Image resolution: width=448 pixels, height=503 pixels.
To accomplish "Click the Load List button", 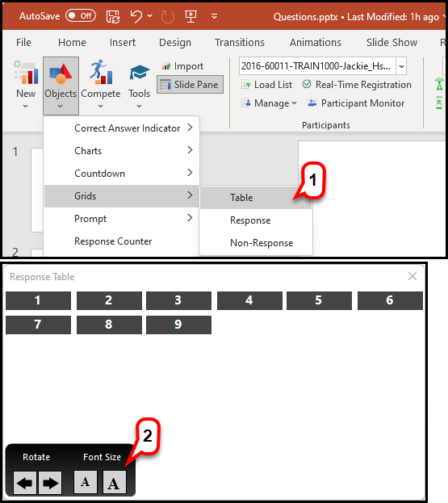I will point(267,85).
